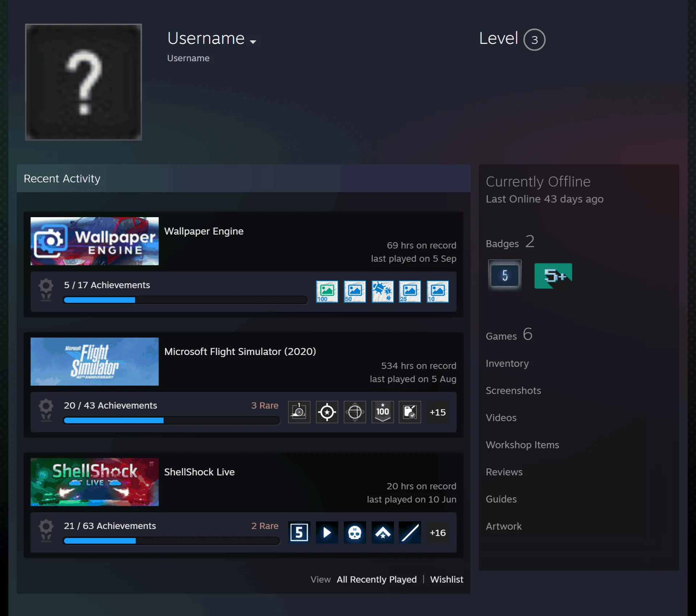Open the Badges page link

pyautogui.click(x=510, y=242)
